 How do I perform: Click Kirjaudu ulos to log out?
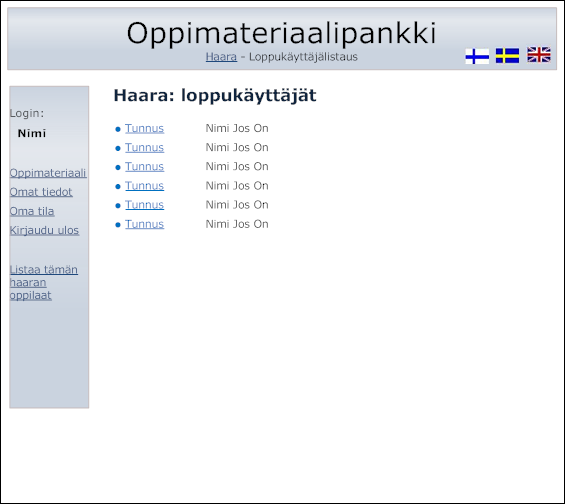tap(44, 230)
